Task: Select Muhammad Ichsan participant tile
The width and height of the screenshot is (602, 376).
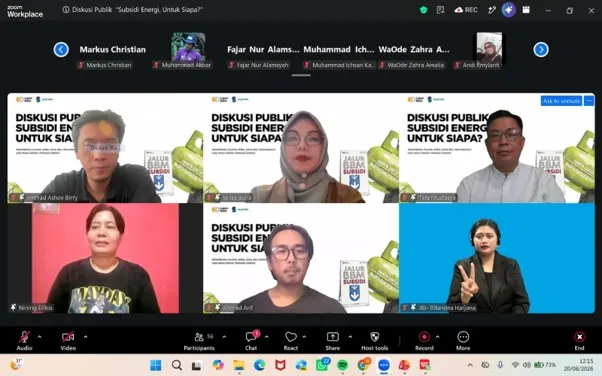Action: (339, 51)
